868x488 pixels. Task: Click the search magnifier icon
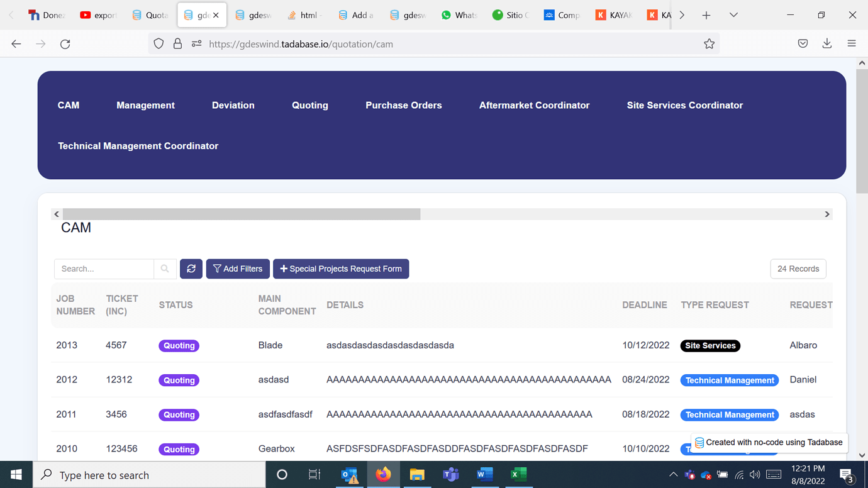pyautogui.click(x=165, y=269)
